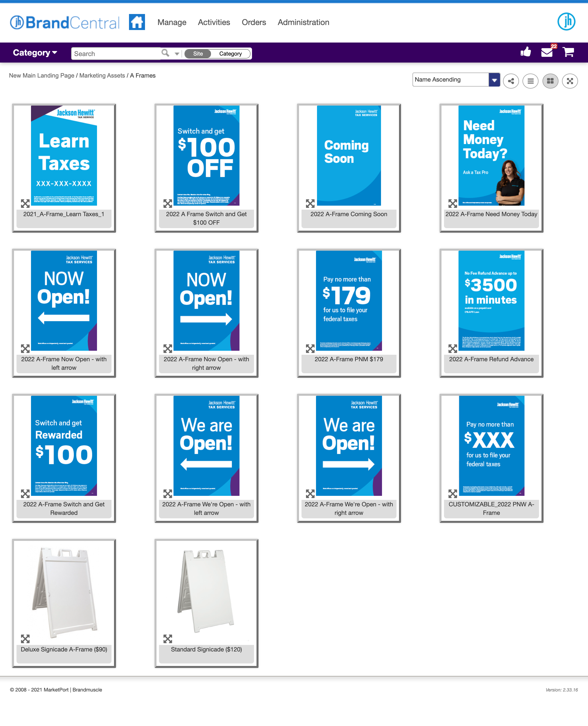Open the Coming Soon A-Frame thumbnail
Image resolution: width=588 pixels, height=726 pixels.
pyautogui.click(x=349, y=156)
